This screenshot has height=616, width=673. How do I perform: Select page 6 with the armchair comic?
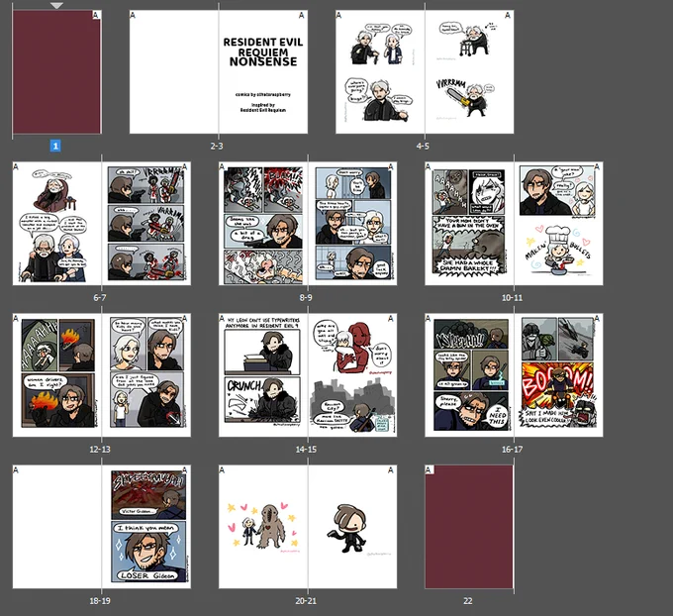[57, 224]
